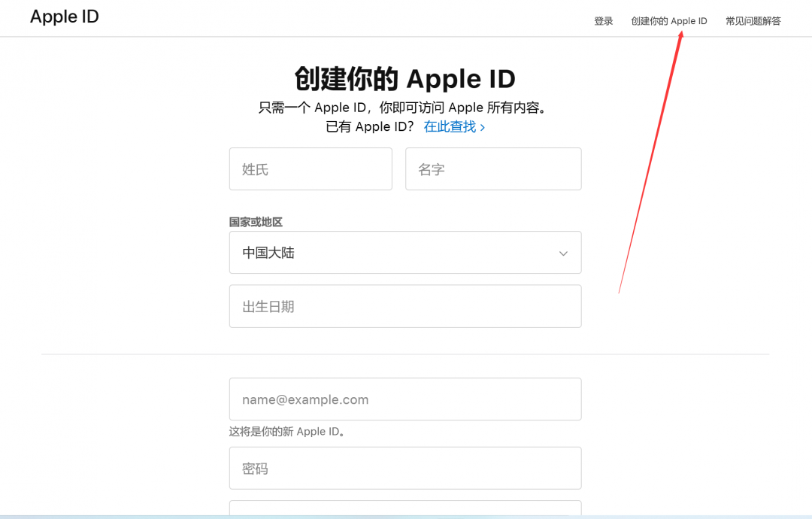Click the 这将是你的新 Apple ID。 hint text
The image size is (812, 519).
point(287,432)
